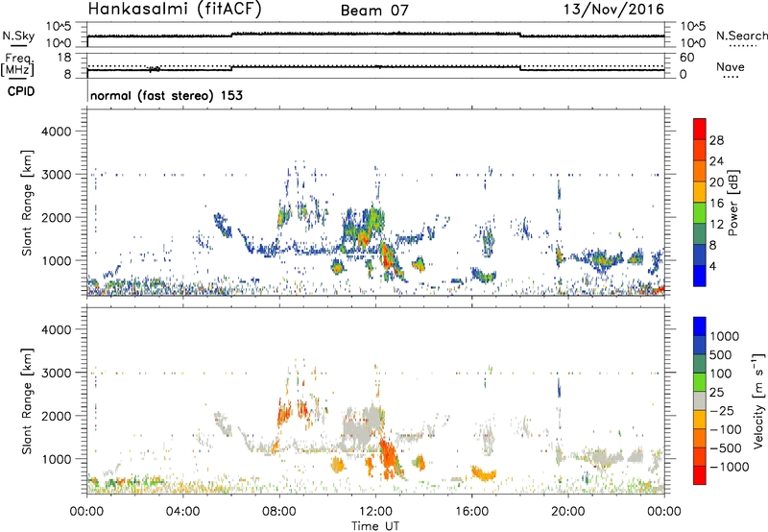This screenshot has height=532, width=768.
Task: Click the strong power echo near 12:30
Action: tap(389, 257)
